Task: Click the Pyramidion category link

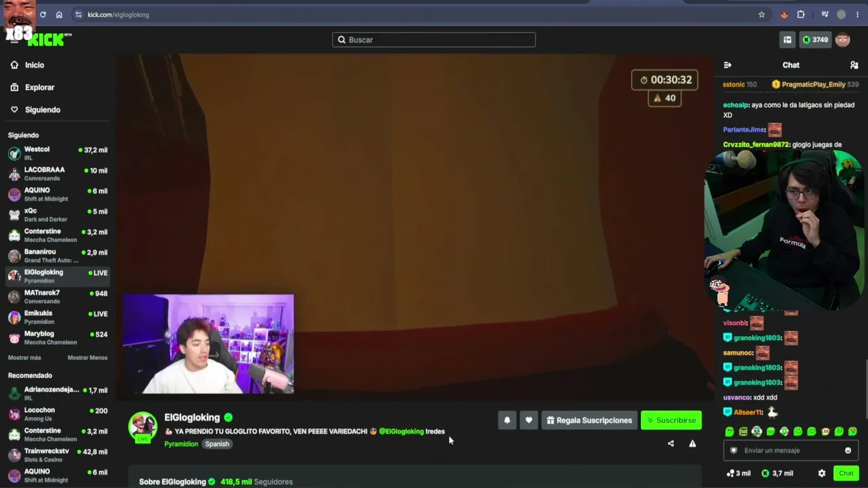Action: pos(181,444)
